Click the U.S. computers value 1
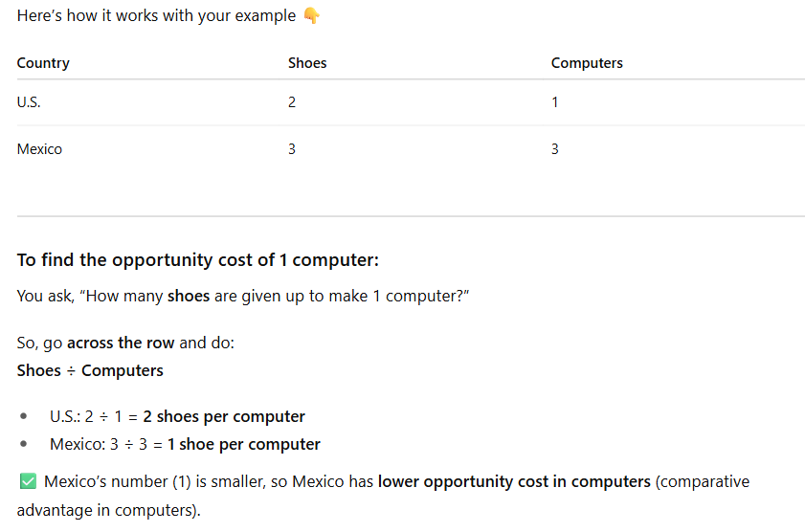 click(x=555, y=102)
